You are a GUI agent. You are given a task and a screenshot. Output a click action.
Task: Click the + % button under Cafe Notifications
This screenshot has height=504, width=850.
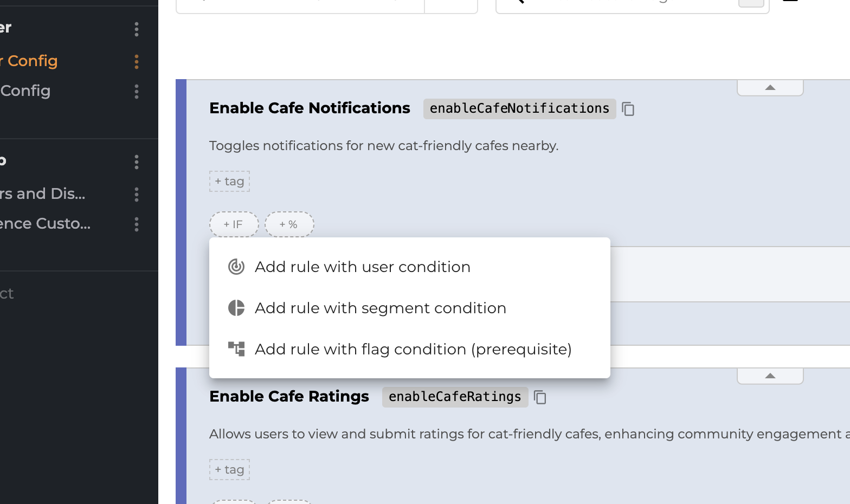(x=289, y=224)
